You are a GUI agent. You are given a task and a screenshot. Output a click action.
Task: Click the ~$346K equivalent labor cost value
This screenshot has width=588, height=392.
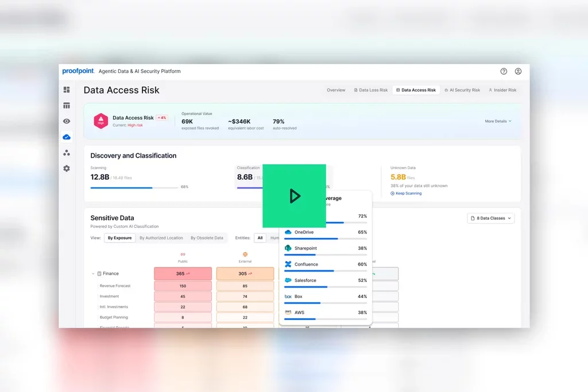[239, 122]
